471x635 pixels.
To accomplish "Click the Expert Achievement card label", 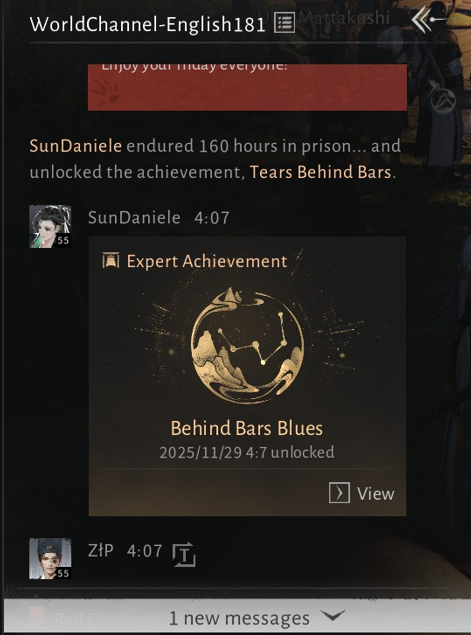I will 207,261.
